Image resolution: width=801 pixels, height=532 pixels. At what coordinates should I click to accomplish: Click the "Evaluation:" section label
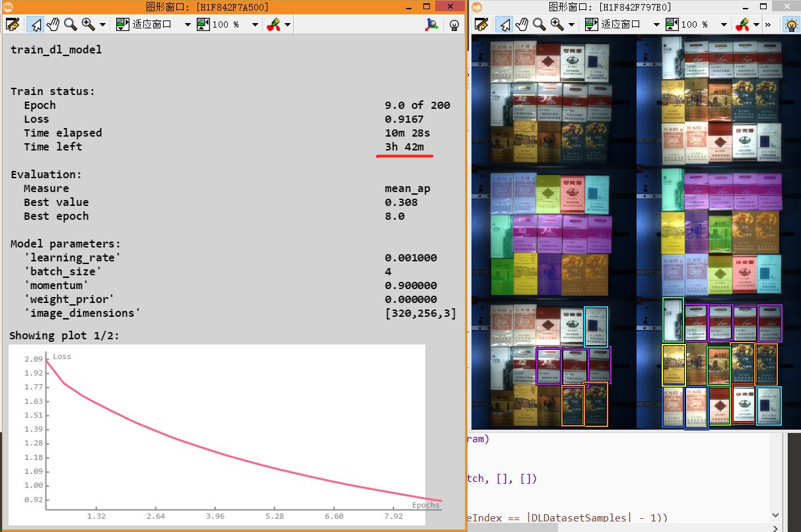[x=46, y=174]
